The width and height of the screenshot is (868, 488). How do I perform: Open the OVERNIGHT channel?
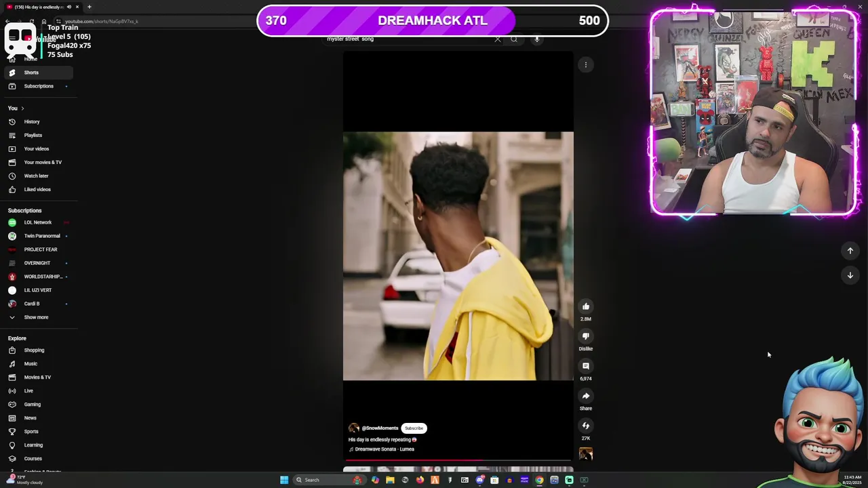coord(39,263)
